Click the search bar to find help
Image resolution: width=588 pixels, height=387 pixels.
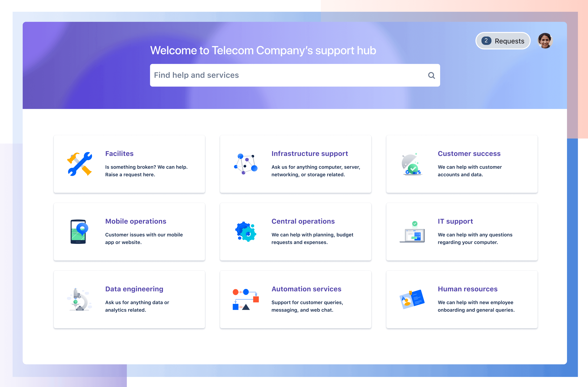[x=295, y=75]
